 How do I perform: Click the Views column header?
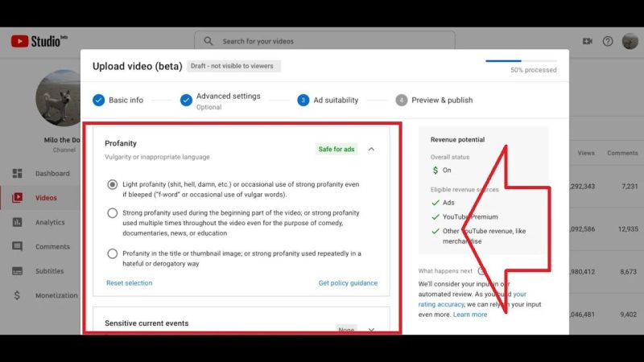(586, 153)
